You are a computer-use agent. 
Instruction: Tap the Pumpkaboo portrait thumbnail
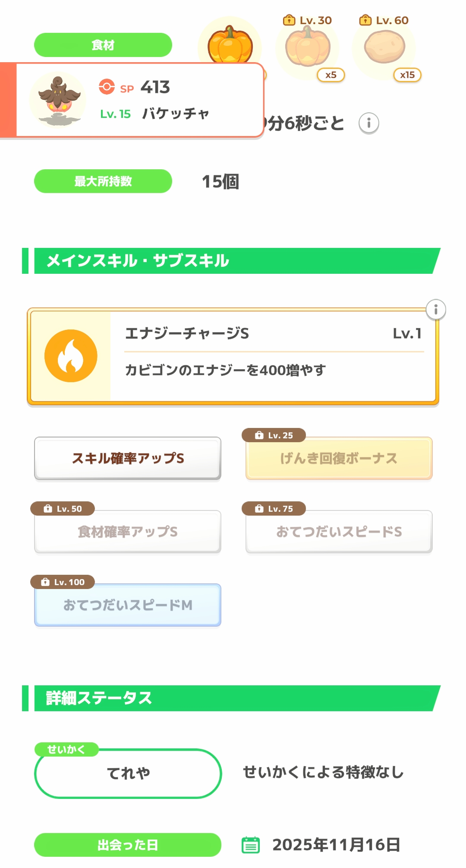(58, 100)
